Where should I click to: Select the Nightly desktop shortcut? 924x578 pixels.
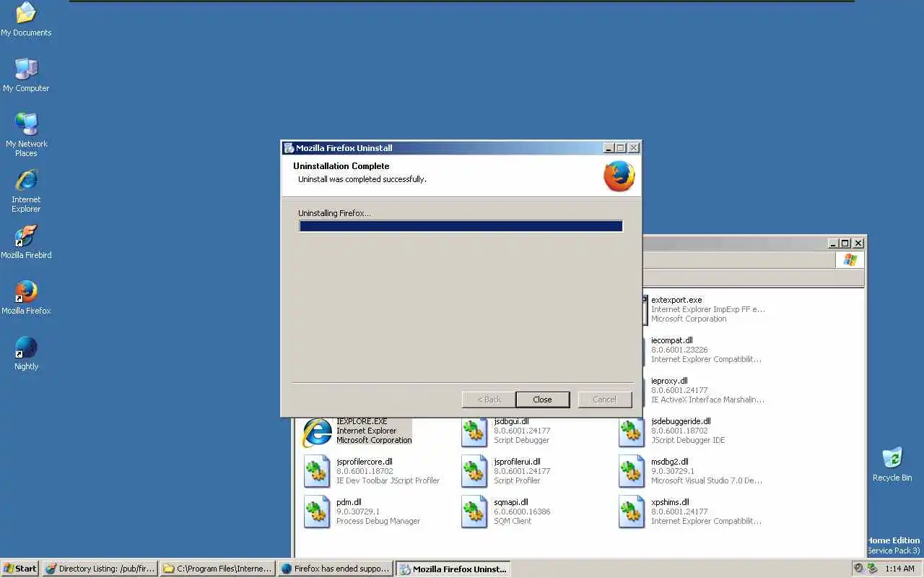click(26, 353)
